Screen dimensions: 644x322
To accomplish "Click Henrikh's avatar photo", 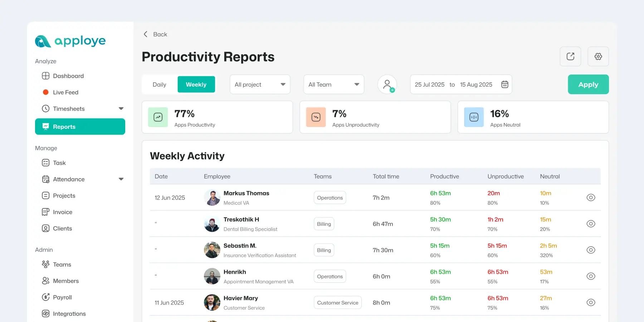I will (212, 276).
